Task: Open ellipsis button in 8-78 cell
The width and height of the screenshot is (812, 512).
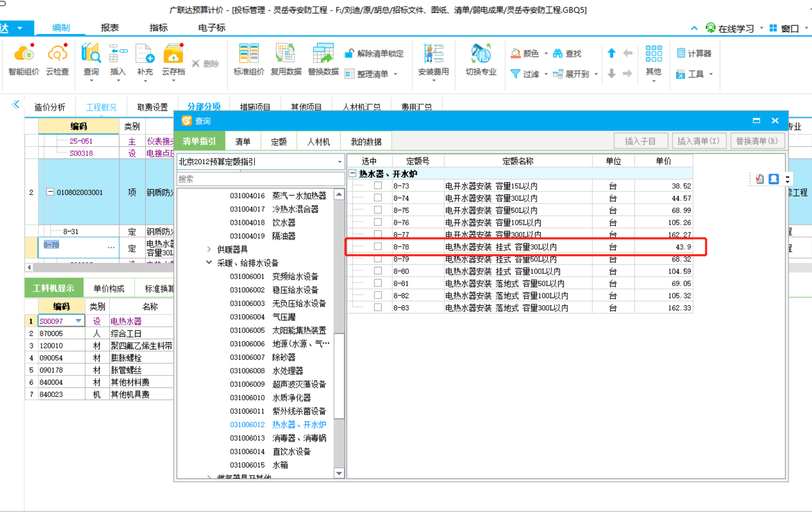Action: [111, 247]
